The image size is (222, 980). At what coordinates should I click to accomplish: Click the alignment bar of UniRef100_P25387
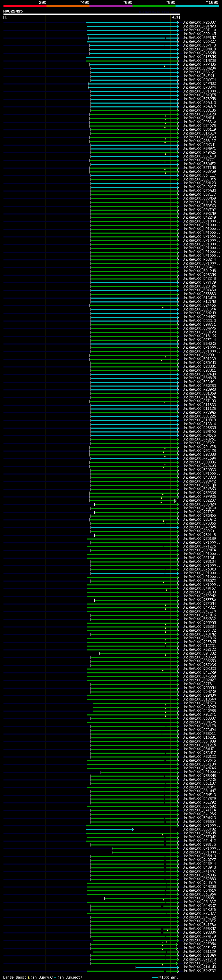[132, 23]
